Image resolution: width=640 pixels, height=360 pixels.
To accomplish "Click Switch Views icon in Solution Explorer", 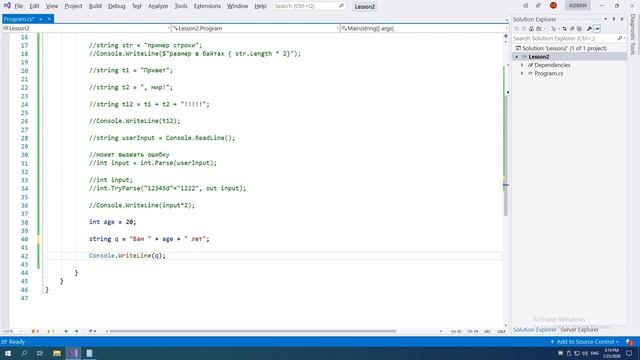I will pyautogui.click(x=539, y=29).
